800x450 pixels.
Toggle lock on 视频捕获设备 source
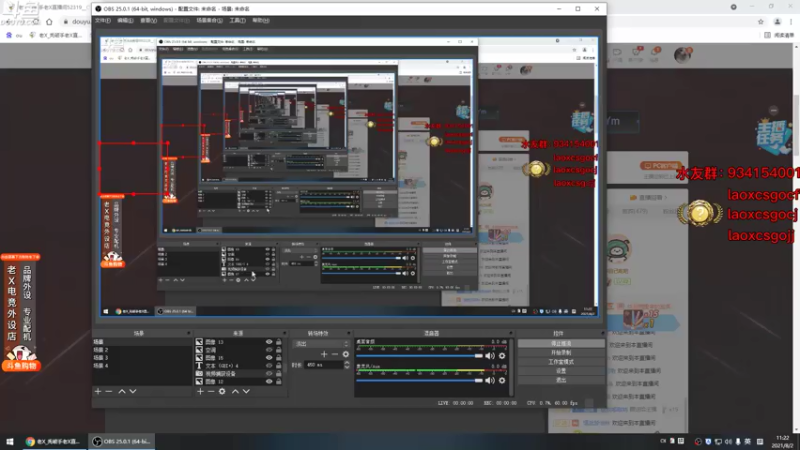[x=279, y=373]
